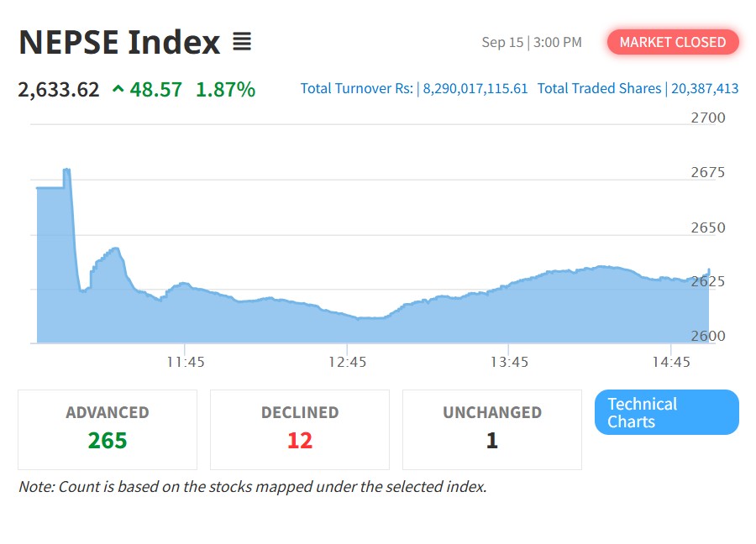Click the 12:45 time axis marker

348,362
